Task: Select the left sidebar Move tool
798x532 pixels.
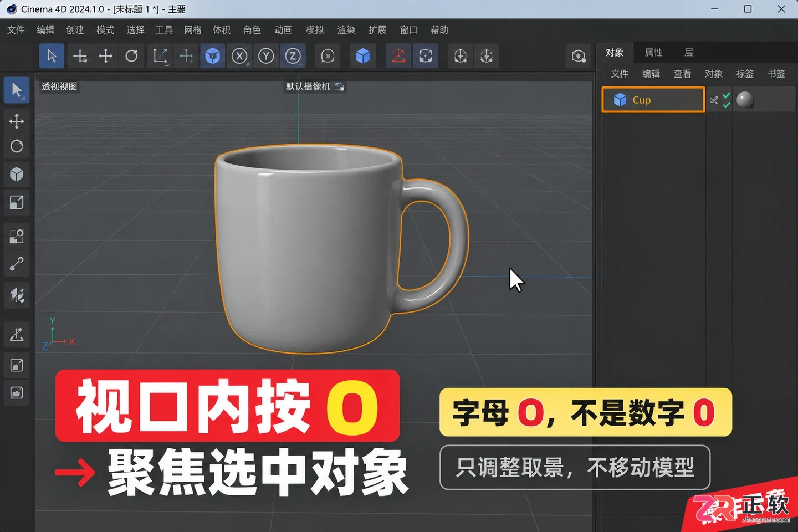Action: tap(17, 121)
